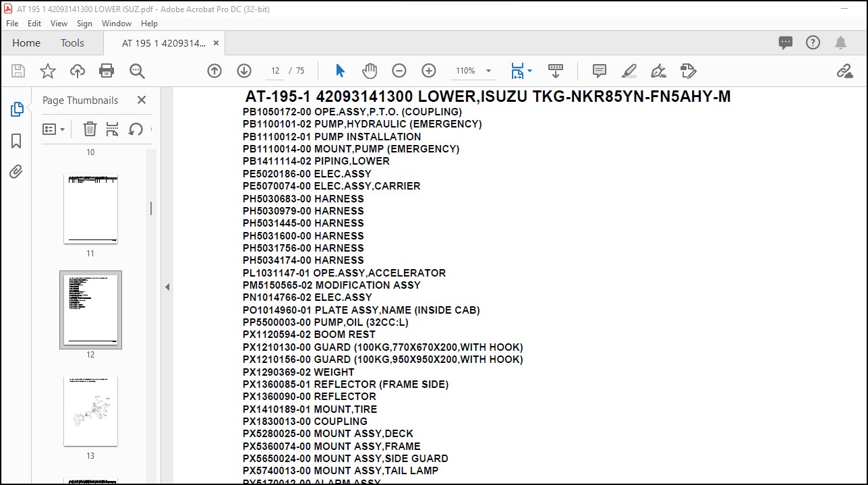
Task: Select the page 11 thumbnail
Action: (90, 209)
